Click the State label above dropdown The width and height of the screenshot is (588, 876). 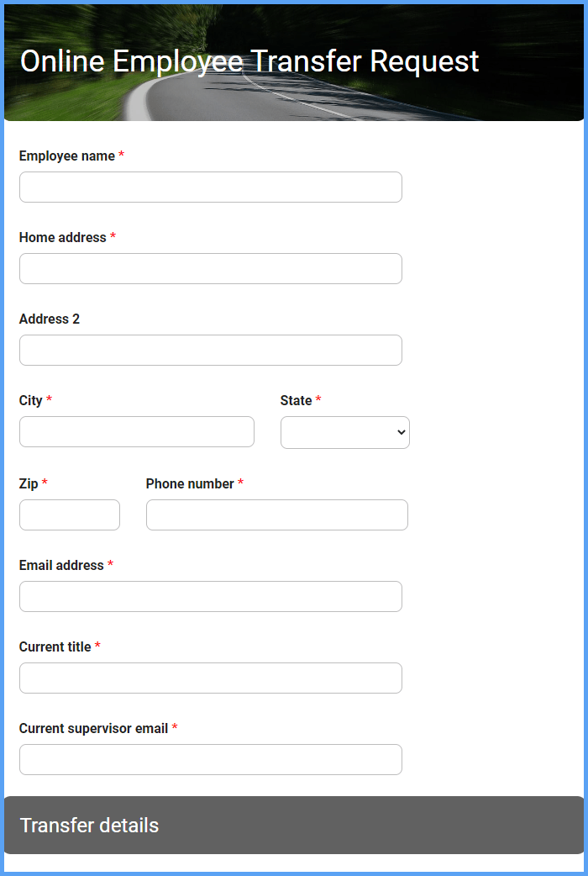click(297, 400)
